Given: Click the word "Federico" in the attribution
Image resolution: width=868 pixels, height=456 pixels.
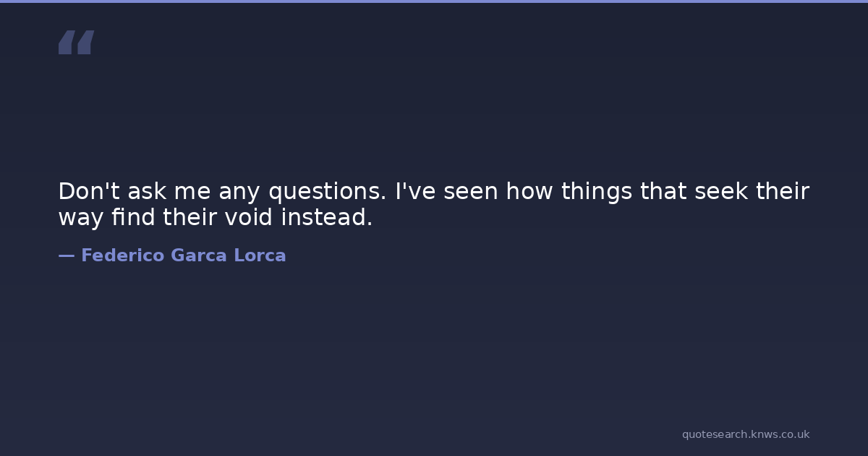Looking at the screenshot, I should [x=122, y=256].
